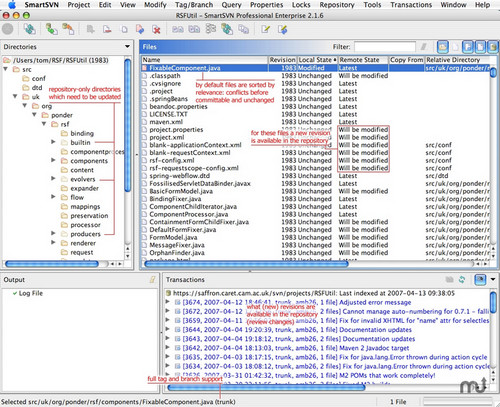Select the Log File entry in Output
This screenshot has height=407, width=500.
point(30,293)
